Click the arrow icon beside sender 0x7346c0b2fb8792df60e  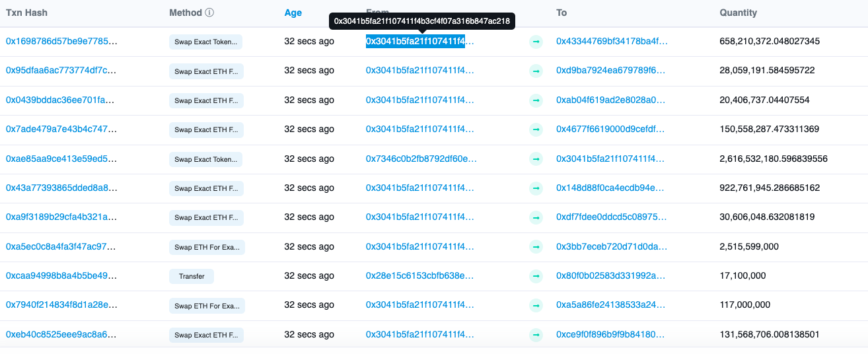(x=536, y=159)
